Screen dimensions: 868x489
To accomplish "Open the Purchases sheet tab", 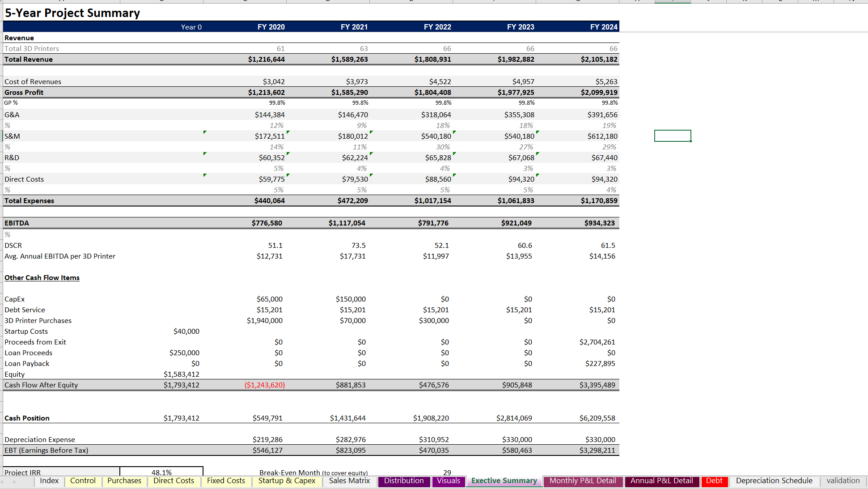I will point(124,481).
